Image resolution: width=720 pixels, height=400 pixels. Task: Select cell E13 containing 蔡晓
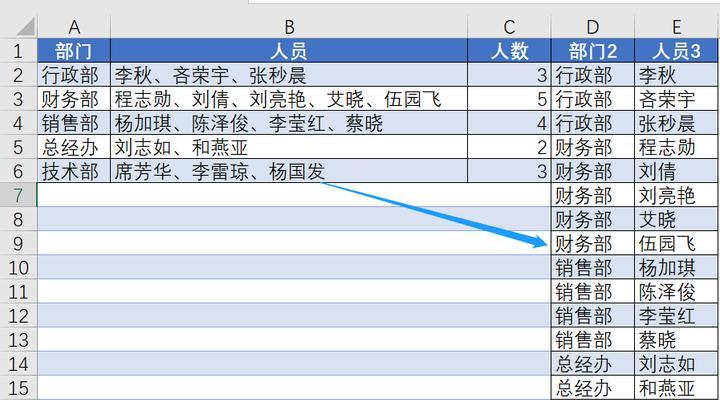coord(677,340)
